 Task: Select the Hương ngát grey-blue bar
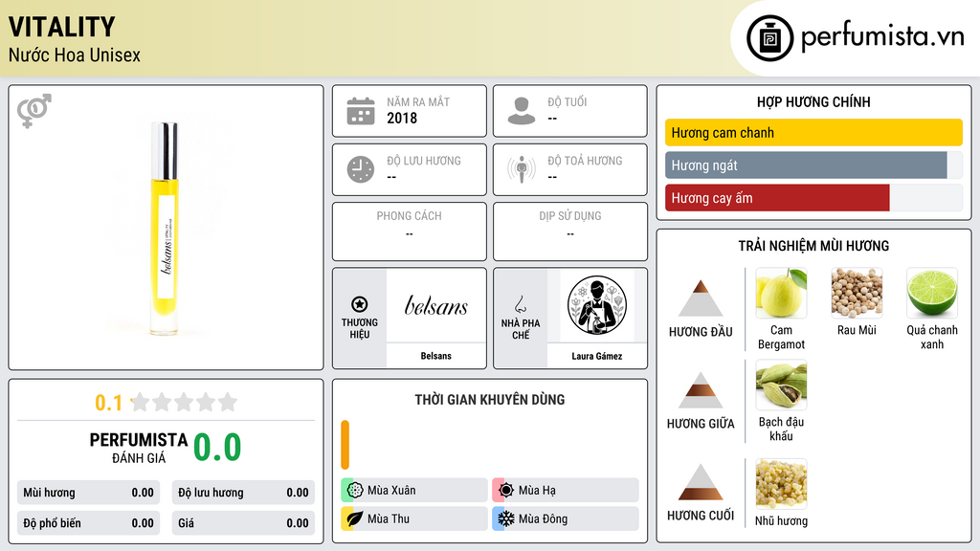coord(806,165)
